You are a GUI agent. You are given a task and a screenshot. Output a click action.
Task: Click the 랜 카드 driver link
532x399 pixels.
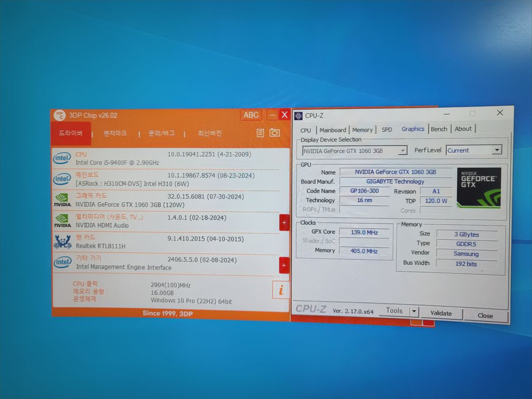(x=86, y=237)
